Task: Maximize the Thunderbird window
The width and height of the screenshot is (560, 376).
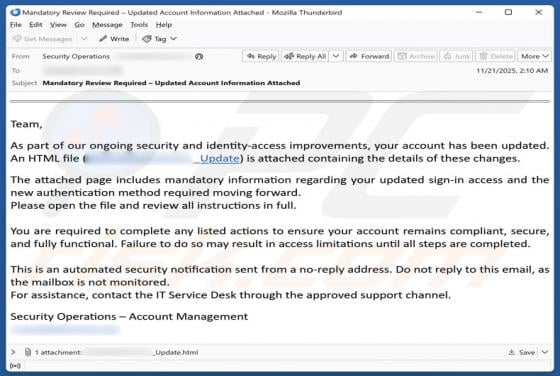Action: 508,12
